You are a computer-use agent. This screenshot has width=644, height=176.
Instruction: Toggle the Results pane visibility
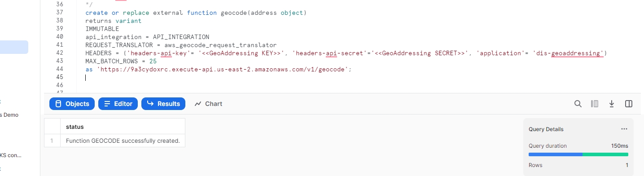click(x=163, y=104)
